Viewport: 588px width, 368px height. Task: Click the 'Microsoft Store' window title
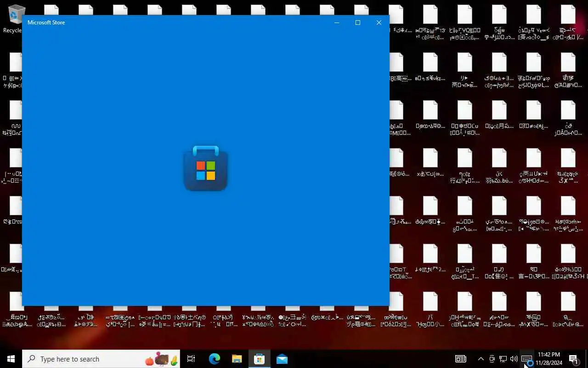[46, 23]
